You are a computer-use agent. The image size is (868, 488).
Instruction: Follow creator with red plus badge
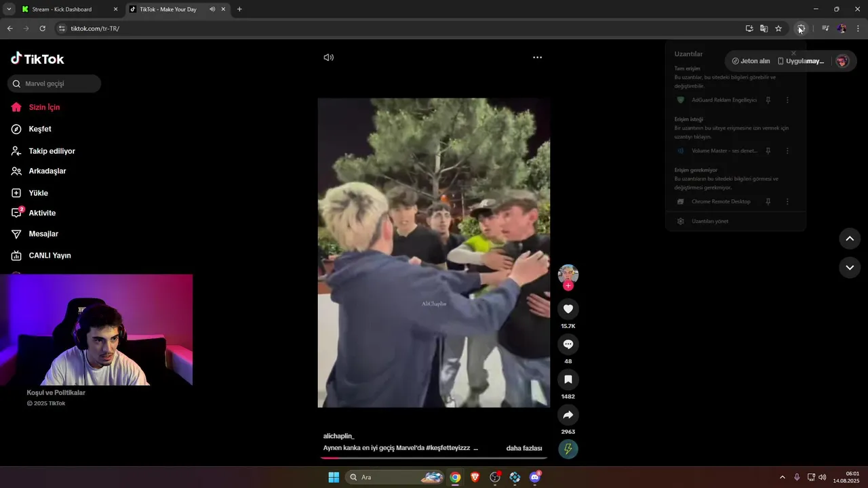(568, 286)
